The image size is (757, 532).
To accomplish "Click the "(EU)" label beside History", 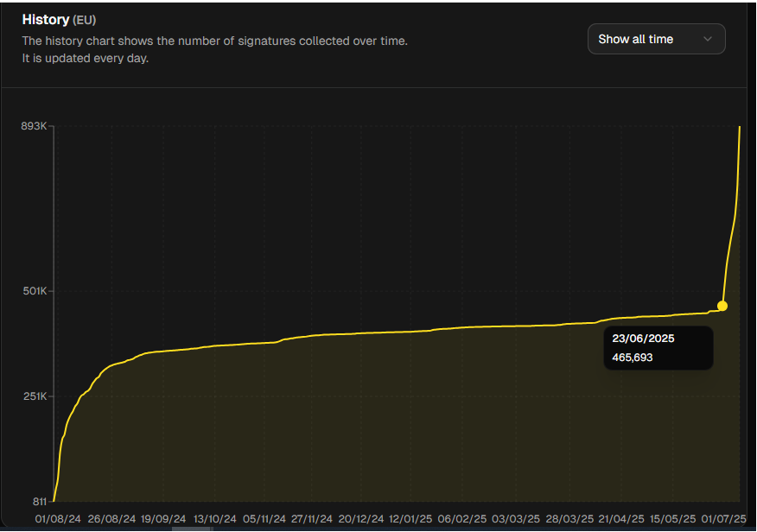I will [84, 20].
